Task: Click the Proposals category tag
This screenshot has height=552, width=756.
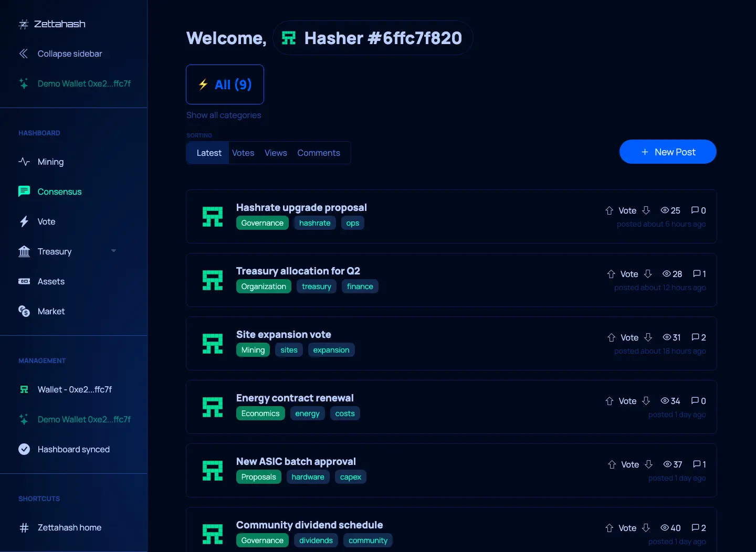Action: (259, 477)
